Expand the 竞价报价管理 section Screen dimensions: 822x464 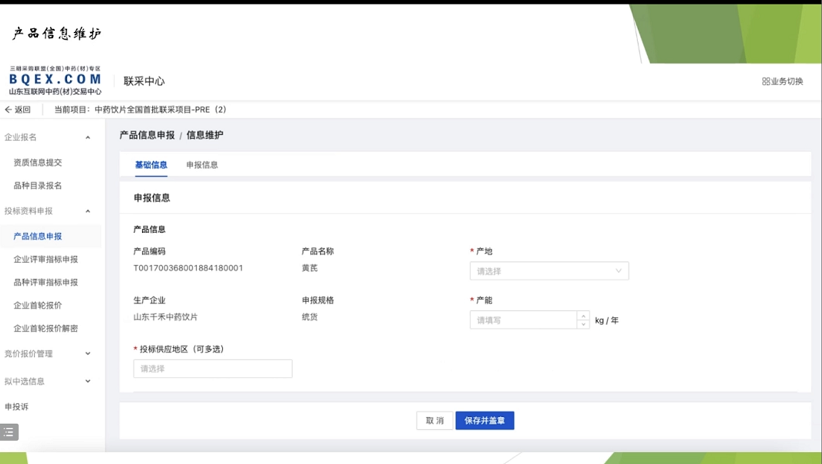click(x=88, y=354)
